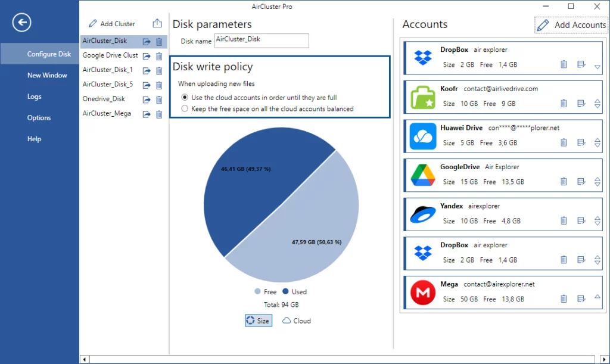Open the Logs menu item

[x=35, y=97]
